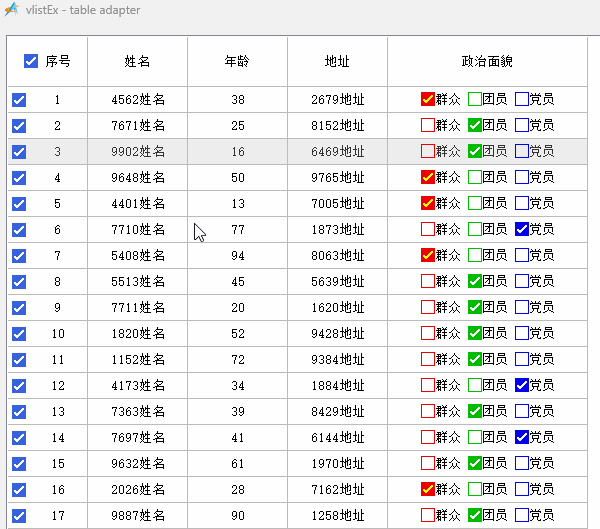Check 群众 in row 2

tap(427, 125)
